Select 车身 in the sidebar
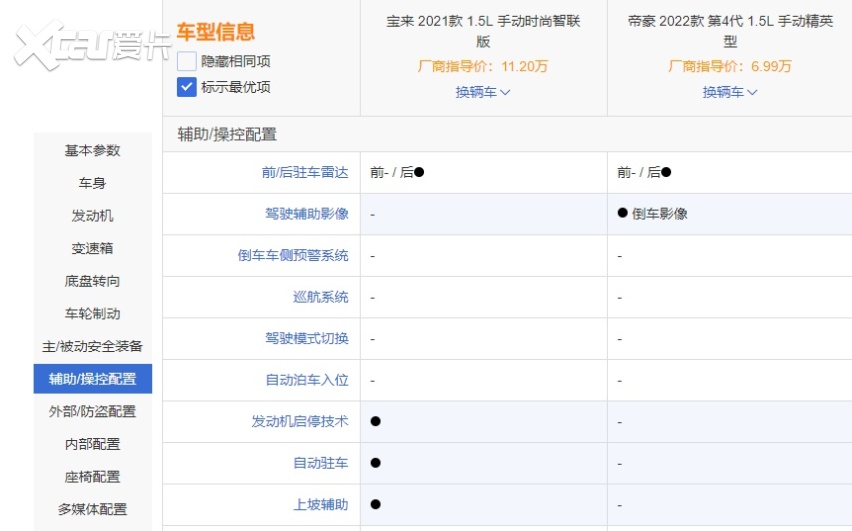 click(x=92, y=183)
